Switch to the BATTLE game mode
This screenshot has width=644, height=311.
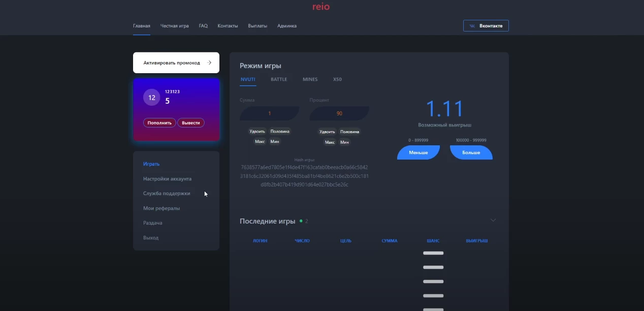point(279,79)
